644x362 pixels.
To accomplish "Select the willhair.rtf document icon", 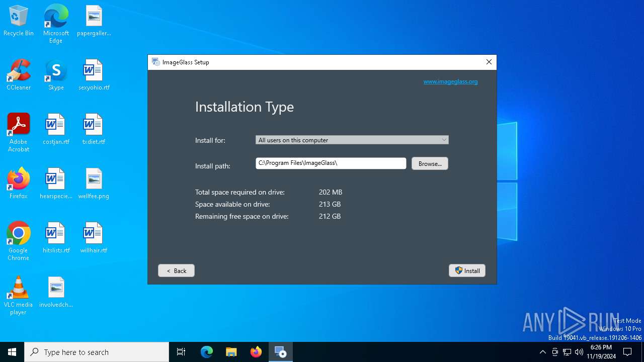I will (x=94, y=238).
